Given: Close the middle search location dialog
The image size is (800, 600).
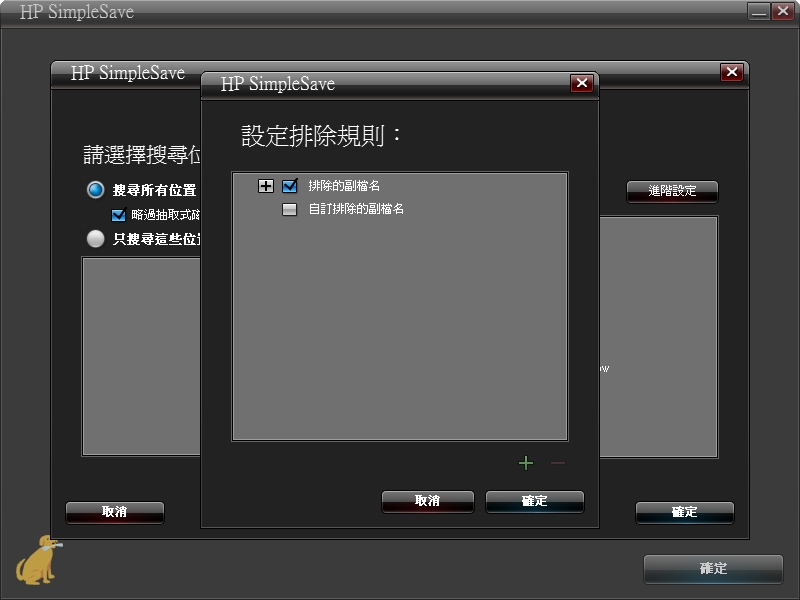Looking at the screenshot, I should (732, 72).
